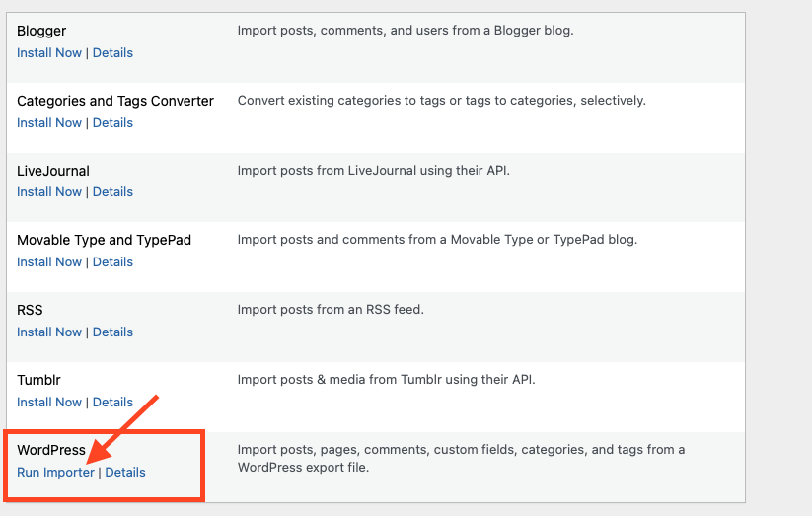Click the Movable Type and TypePad heading
Screen dimensions: 812x516
coord(104,241)
